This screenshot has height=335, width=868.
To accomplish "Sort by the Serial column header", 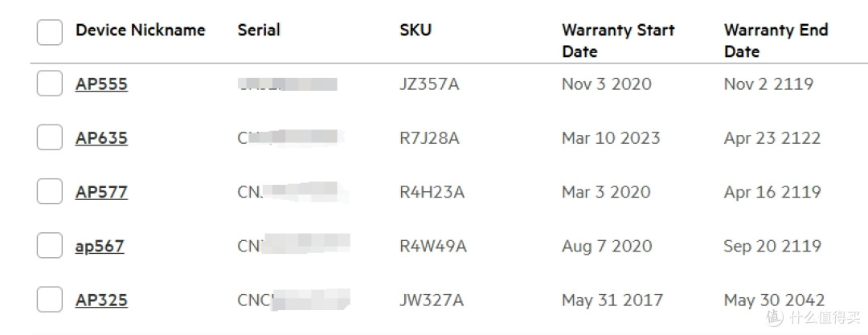I will [x=259, y=30].
